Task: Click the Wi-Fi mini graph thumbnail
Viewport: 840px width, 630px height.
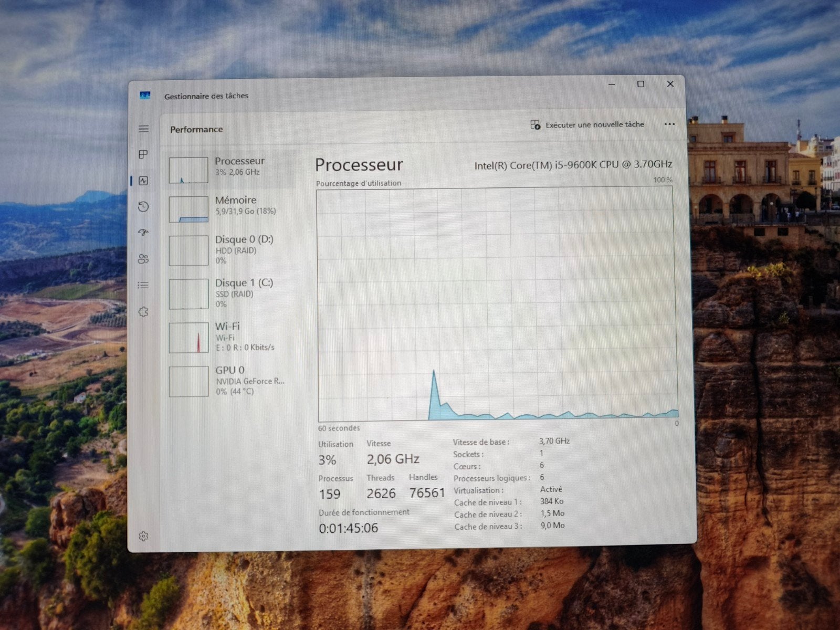Action: coord(189,338)
